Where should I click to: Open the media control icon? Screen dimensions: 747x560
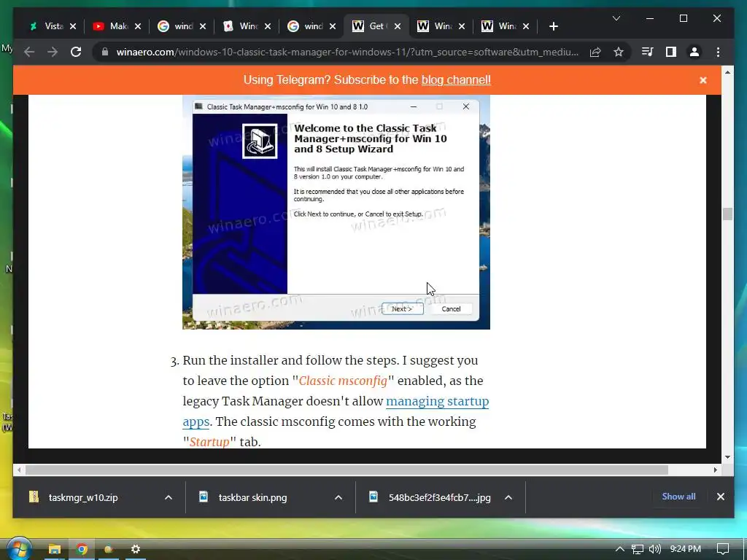click(648, 52)
